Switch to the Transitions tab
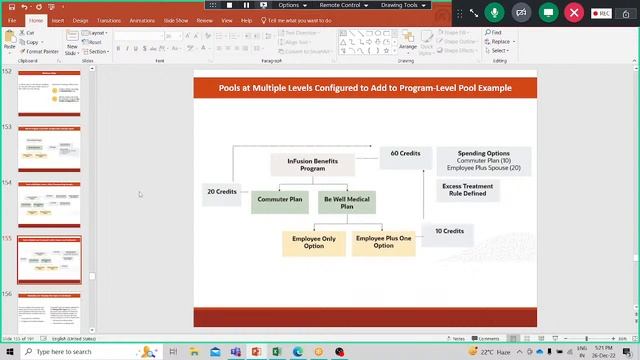640x360 pixels. (109, 20)
